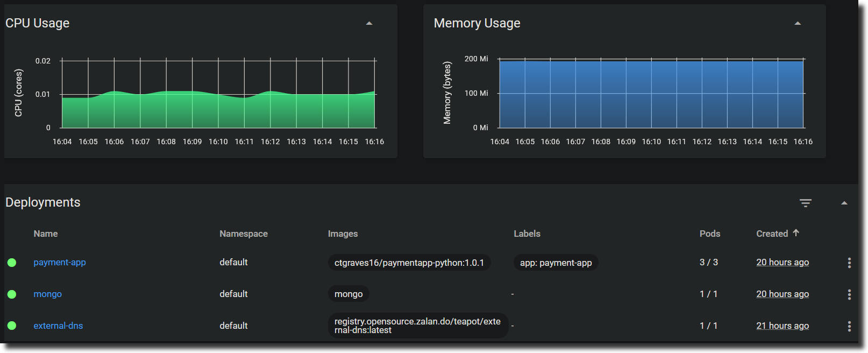Viewport: 868px width, 353px height.
Task: Click the 0.02 CPU axis label
Action: 43,61
